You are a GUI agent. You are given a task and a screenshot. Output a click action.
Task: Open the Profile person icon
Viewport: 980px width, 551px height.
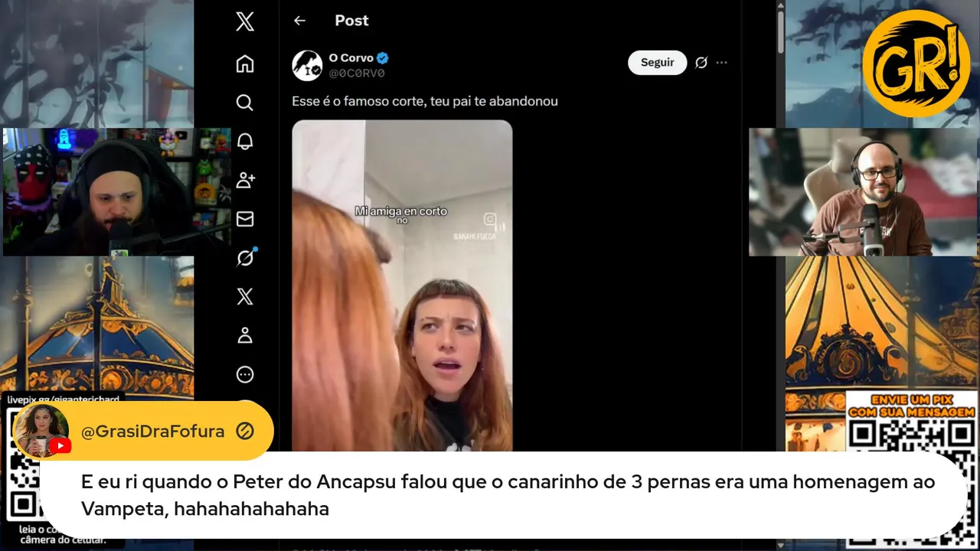[x=245, y=335]
